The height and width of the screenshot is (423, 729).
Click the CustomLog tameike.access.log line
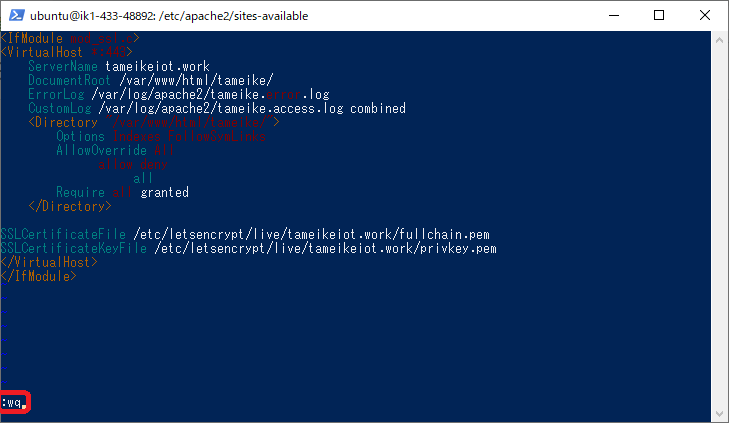point(216,108)
